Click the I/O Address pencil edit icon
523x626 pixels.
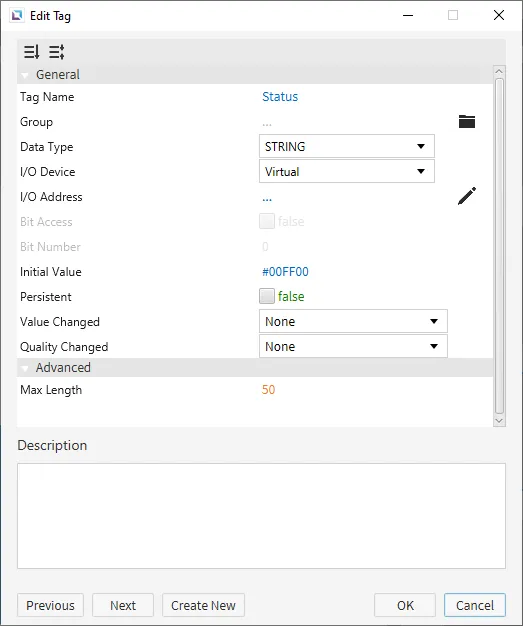(x=467, y=196)
